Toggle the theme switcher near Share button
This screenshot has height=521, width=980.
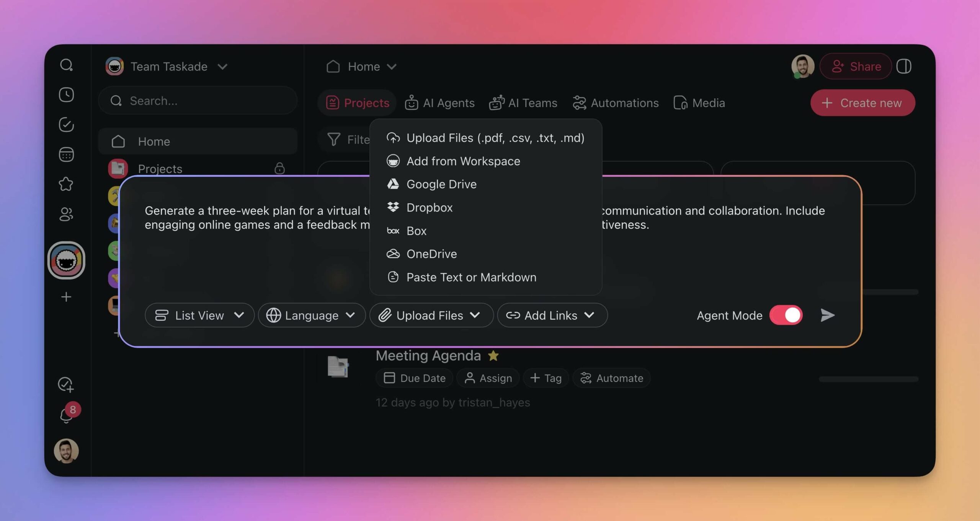click(905, 66)
